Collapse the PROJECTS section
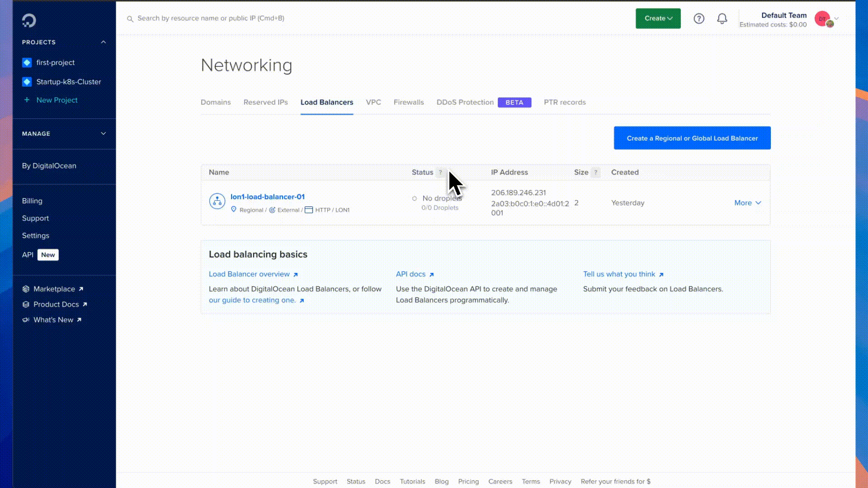Viewport: 868px width, 488px height. 104,42
